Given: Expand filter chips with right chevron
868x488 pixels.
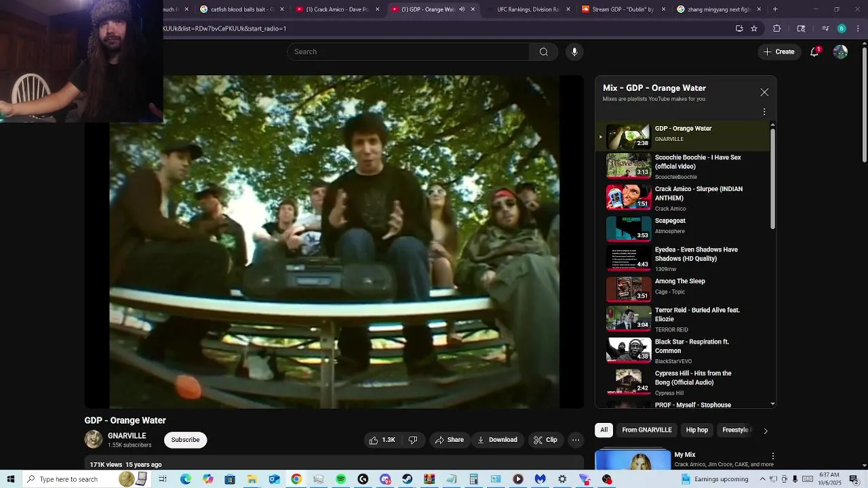Looking at the screenshot, I should pyautogui.click(x=766, y=430).
